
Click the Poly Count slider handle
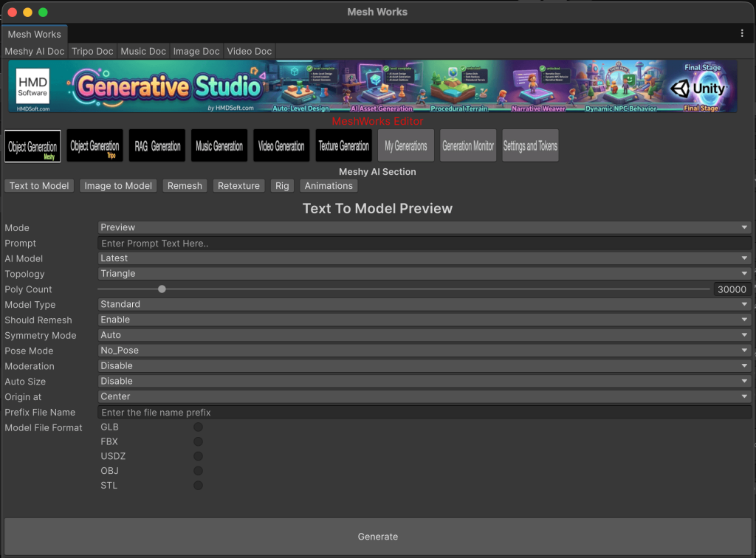coord(162,289)
